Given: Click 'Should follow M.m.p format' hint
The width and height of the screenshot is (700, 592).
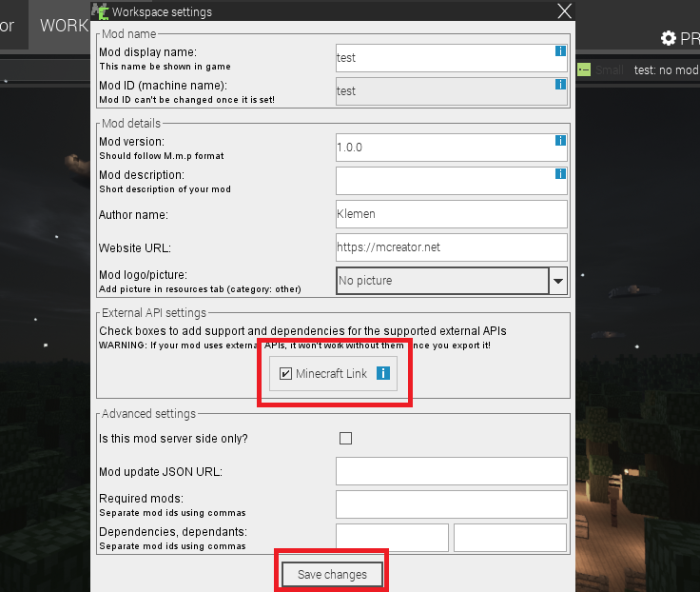Looking at the screenshot, I should 162,156.
